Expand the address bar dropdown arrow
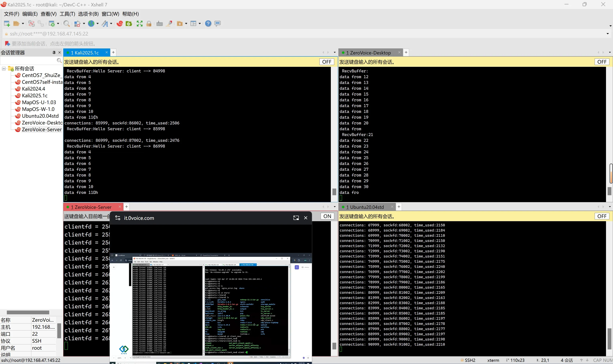 point(608,34)
